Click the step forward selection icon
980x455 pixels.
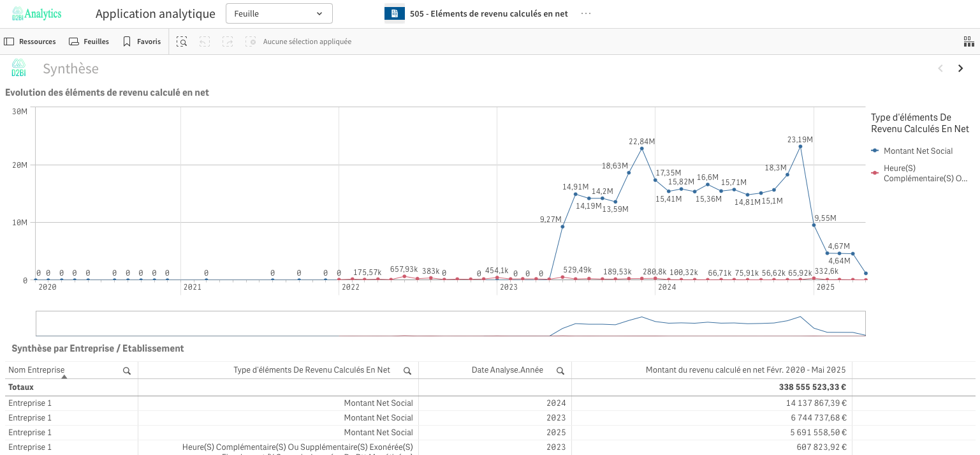(x=228, y=41)
